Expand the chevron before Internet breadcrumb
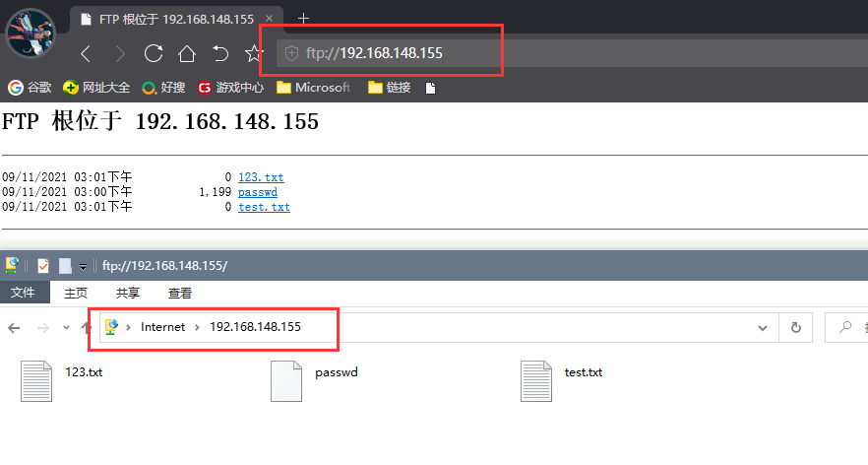The height and width of the screenshot is (465, 868). [128, 327]
